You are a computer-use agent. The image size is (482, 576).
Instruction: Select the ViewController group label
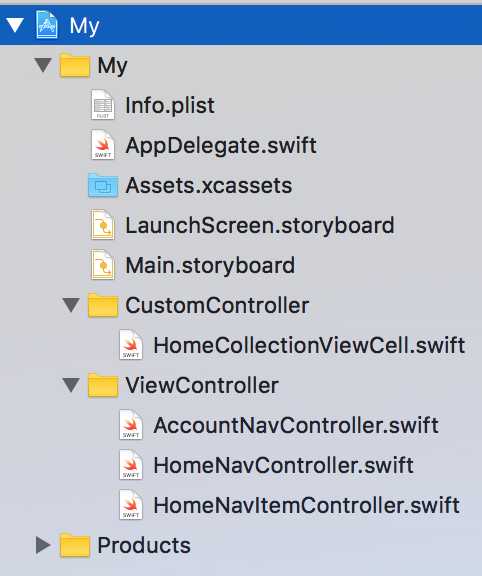pyautogui.click(x=202, y=385)
